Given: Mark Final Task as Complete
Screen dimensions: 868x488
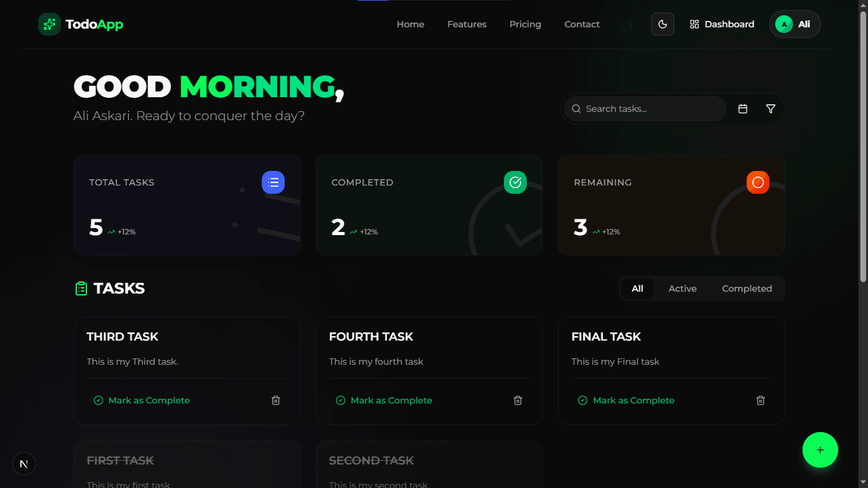Looking at the screenshot, I should (626, 400).
